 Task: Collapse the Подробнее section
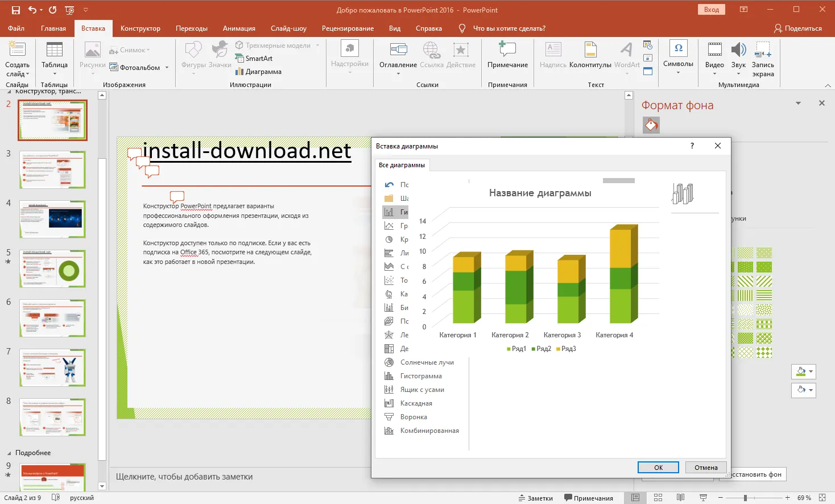point(9,453)
